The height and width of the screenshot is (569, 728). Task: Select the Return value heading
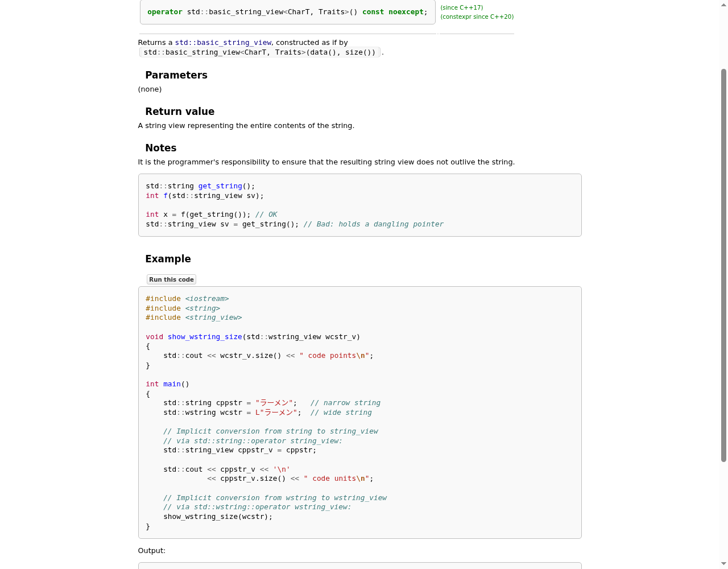(x=180, y=112)
